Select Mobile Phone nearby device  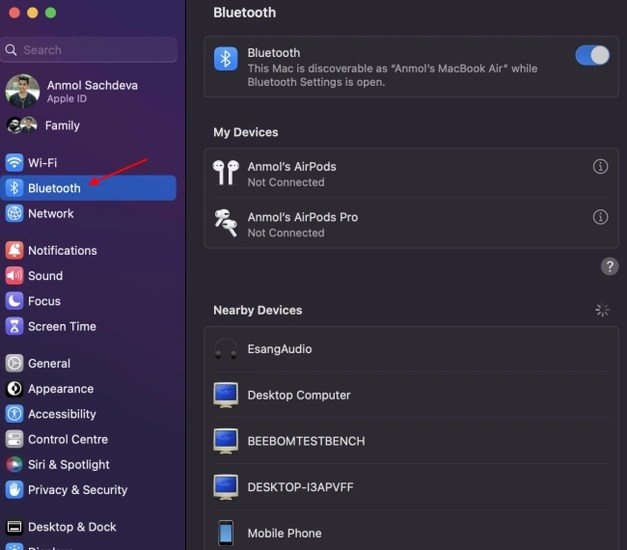tap(411, 532)
